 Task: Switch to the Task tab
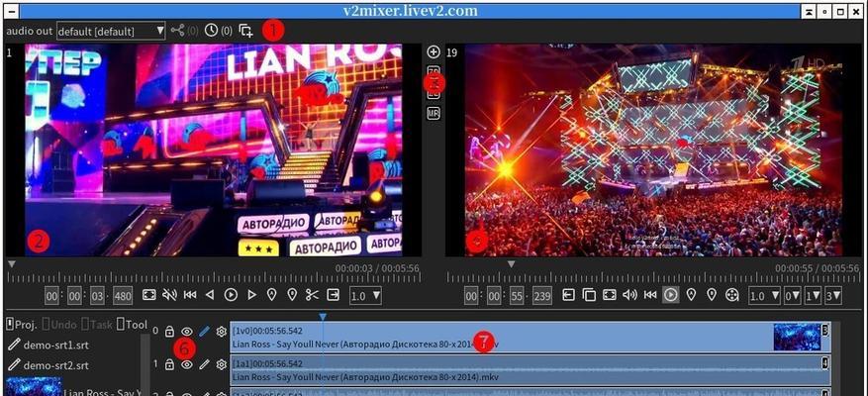click(98, 325)
